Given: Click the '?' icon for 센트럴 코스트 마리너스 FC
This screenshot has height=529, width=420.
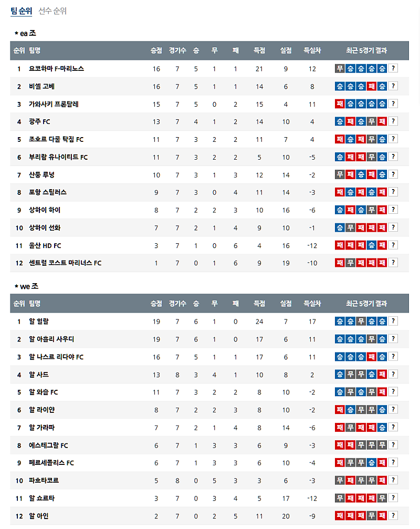Looking at the screenshot, I should (393, 263).
